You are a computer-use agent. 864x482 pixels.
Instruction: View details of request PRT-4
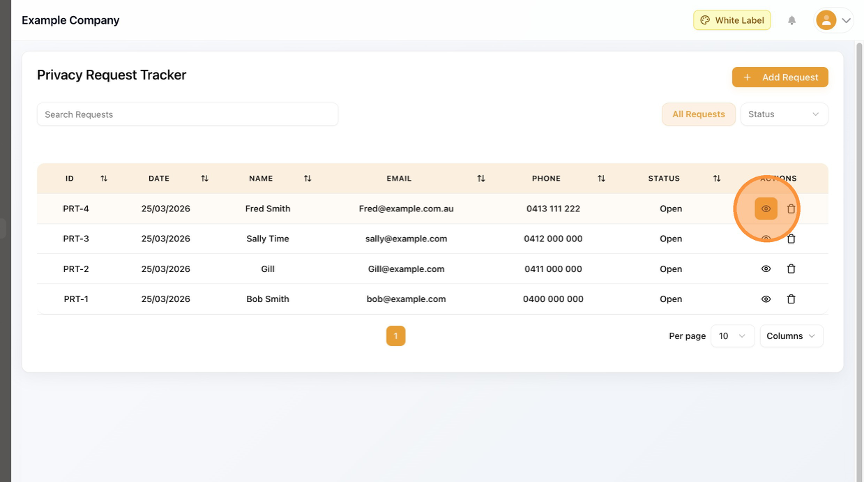click(766, 209)
